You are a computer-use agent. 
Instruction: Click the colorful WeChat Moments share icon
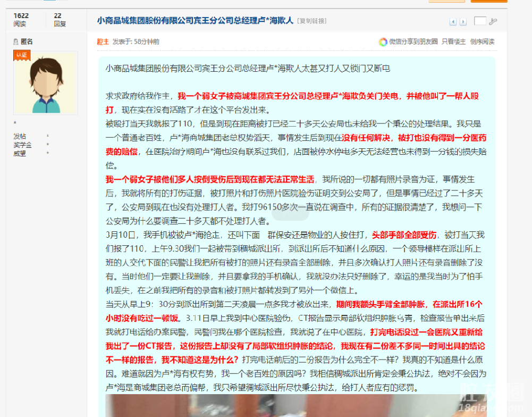(x=383, y=41)
